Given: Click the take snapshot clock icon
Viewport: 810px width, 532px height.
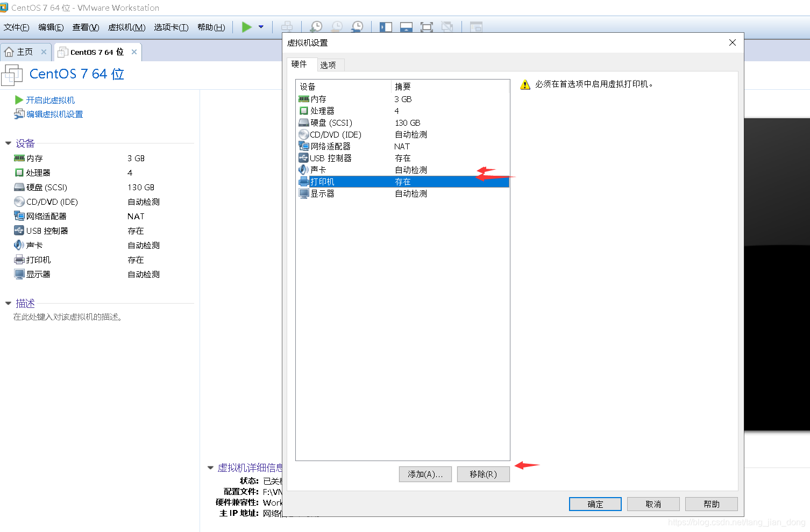Looking at the screenshot, I should coord(316,27).
